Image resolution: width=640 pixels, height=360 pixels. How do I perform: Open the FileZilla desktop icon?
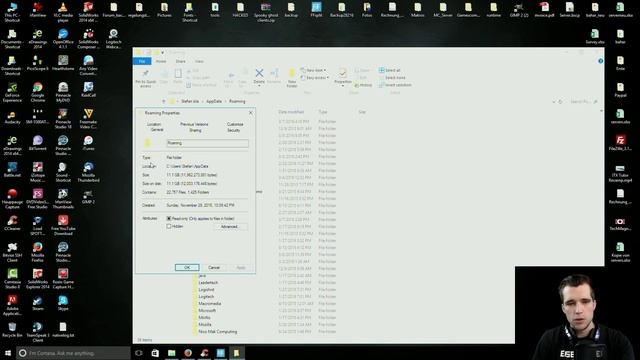click(620, 143)
